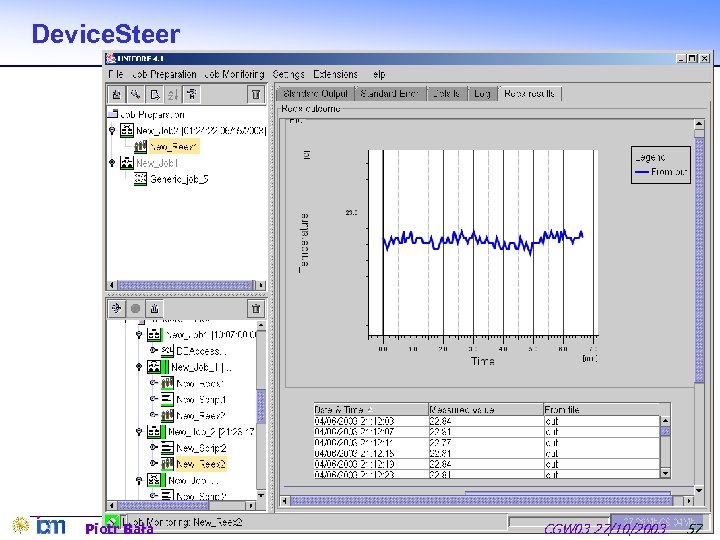The image size is (720, 540).
Task: Collapse the New_Job_1 node in the monitoring tree
Action: [139, 367]
